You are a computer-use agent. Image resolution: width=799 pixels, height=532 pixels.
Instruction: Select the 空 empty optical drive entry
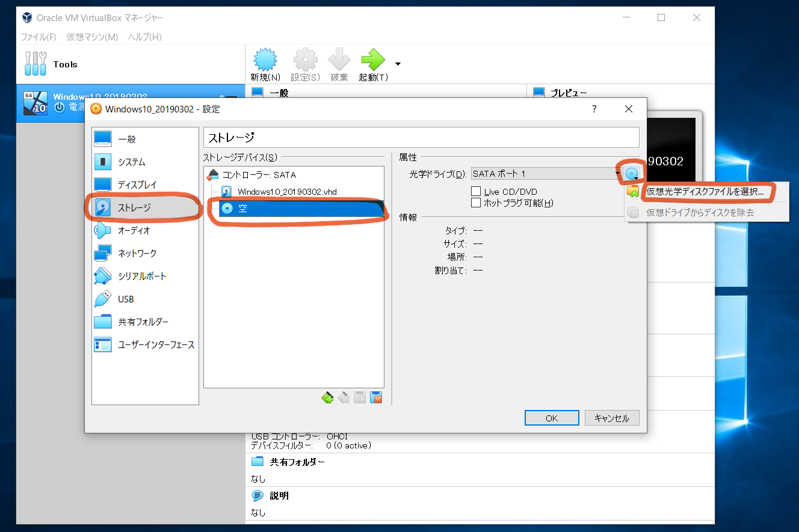point(301,209)
